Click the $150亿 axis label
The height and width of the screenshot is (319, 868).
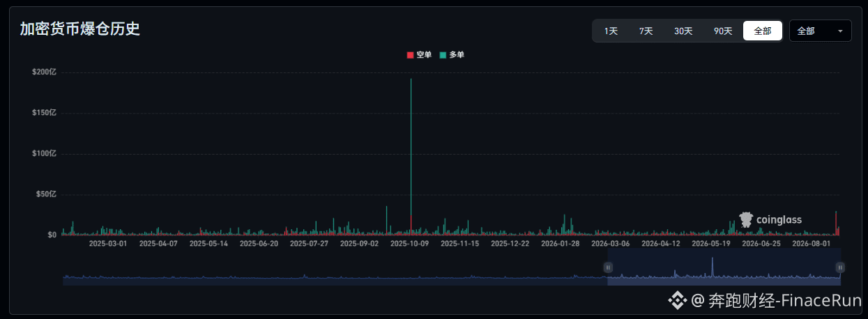coord(44,113)
